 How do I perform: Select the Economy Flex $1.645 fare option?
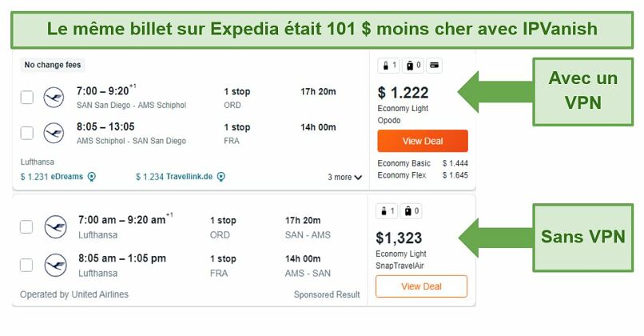coord(423,175)
